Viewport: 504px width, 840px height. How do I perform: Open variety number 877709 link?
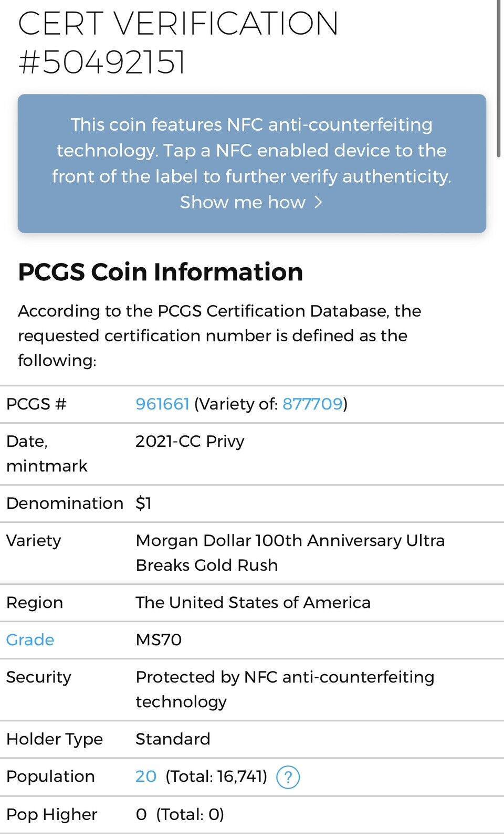[x=312, y=404]
